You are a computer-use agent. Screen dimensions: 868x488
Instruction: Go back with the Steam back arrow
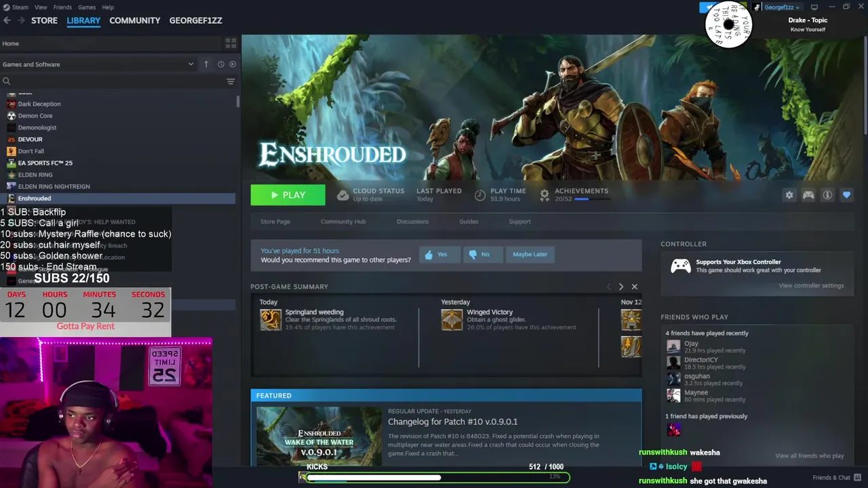[x=7, y=20]
